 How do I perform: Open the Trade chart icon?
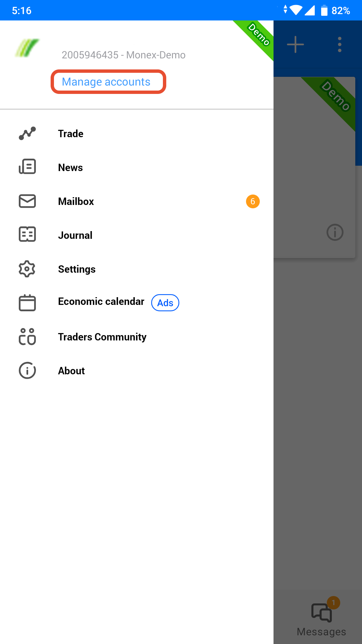pos(27,133)
